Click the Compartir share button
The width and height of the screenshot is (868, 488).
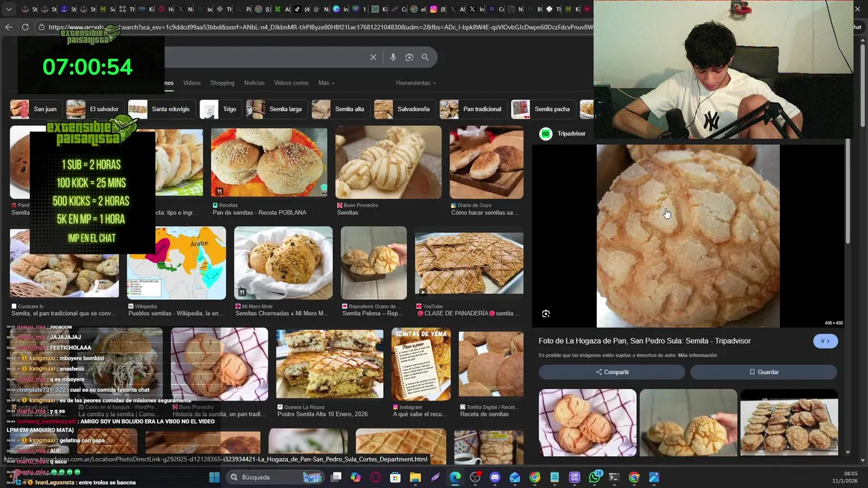click(x=612, y=372)
